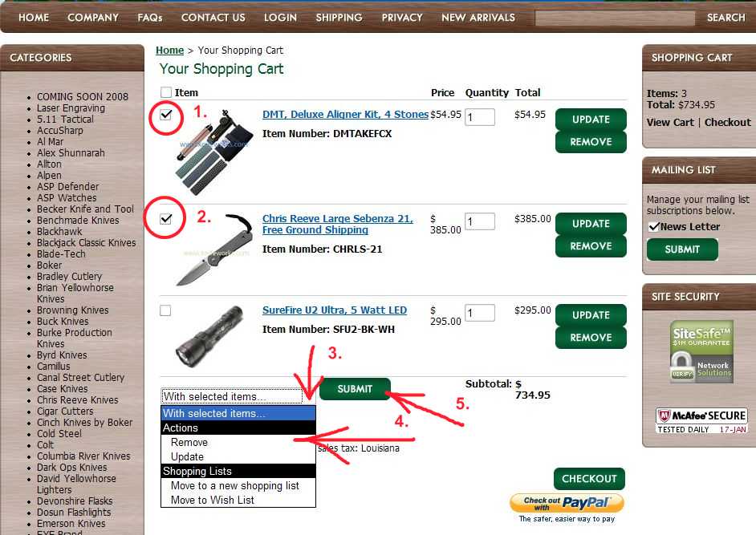
Task: Click the green CHECKOUT button
Action: coord(589,479)
